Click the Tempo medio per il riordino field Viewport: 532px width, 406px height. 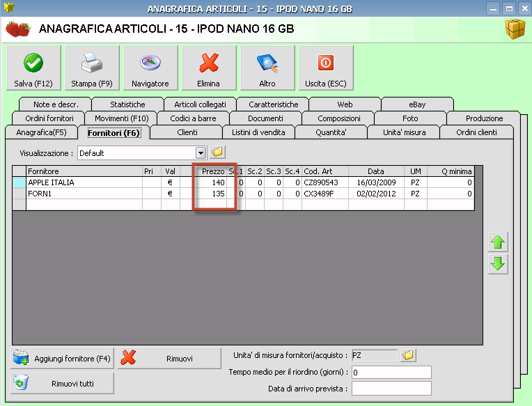(x=391, y=372)
